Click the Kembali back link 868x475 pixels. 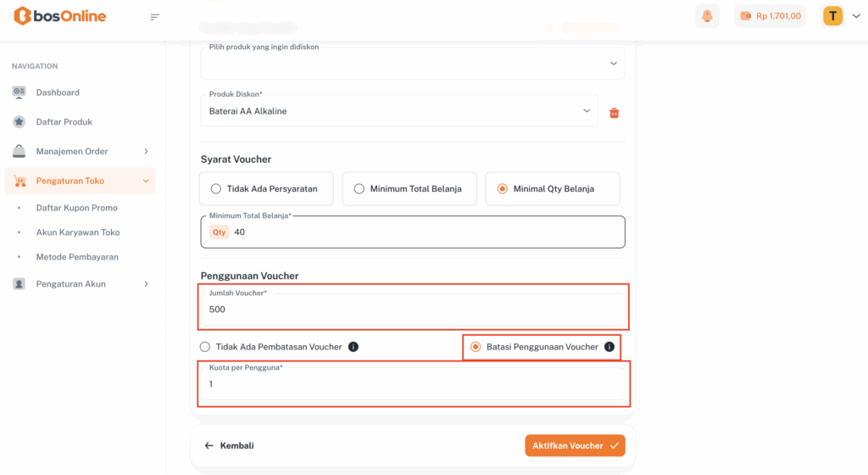click(x=230, y=445)
